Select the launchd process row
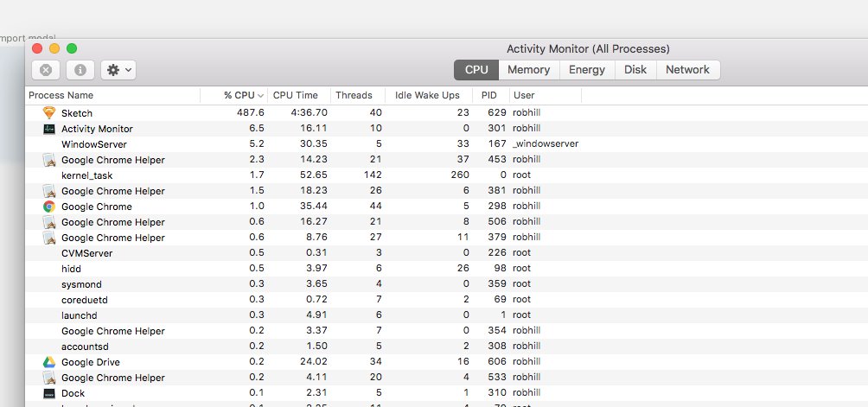Viewport: 868px width, 407px height. (446, 315)
